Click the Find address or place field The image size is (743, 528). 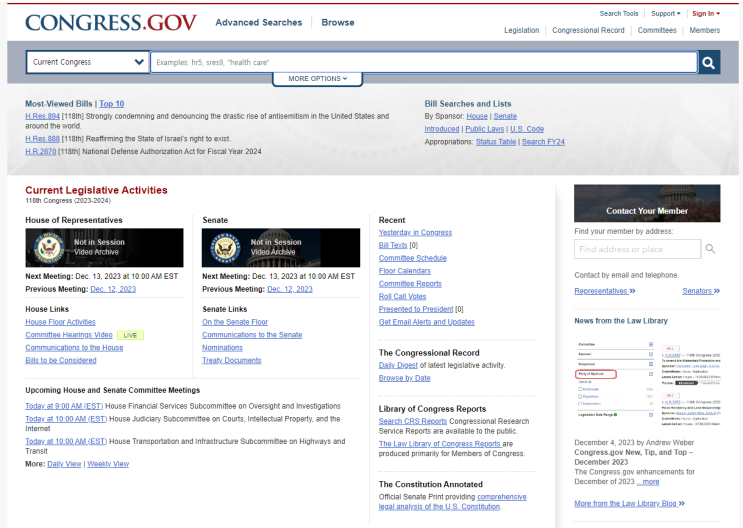[x=637, y=249]
